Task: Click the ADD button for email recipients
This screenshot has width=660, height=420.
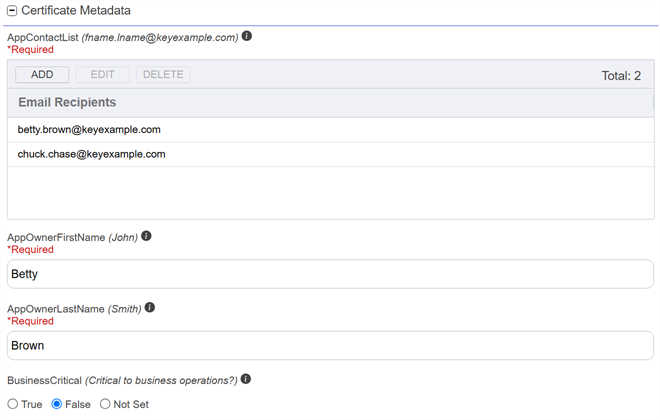Action: (42, 75)
